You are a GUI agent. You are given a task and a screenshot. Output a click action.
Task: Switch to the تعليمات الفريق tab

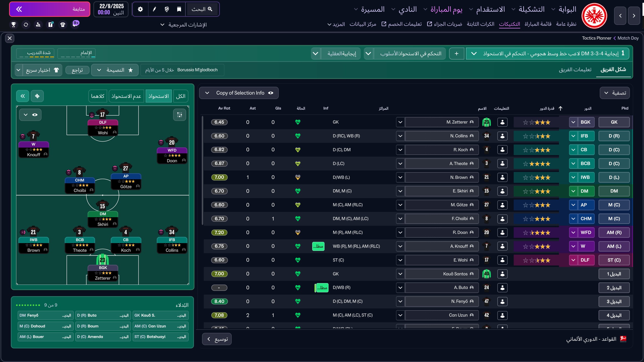tap(575, 70)
